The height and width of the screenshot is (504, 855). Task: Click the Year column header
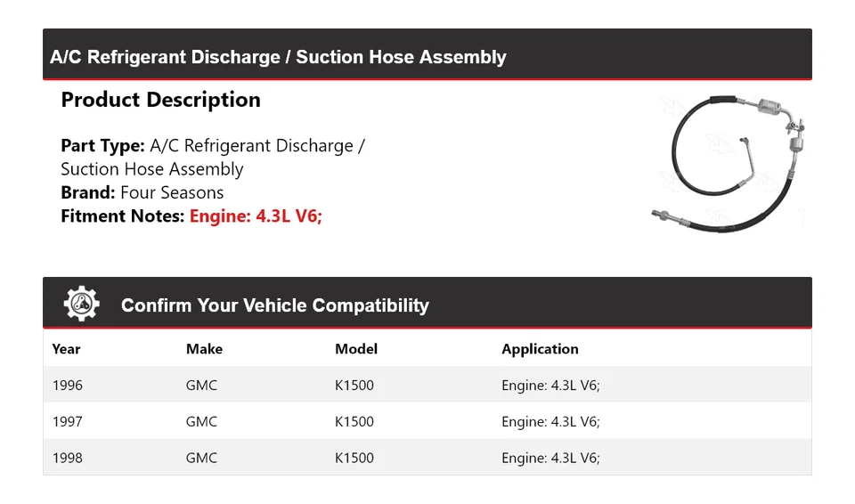point(66,349)
